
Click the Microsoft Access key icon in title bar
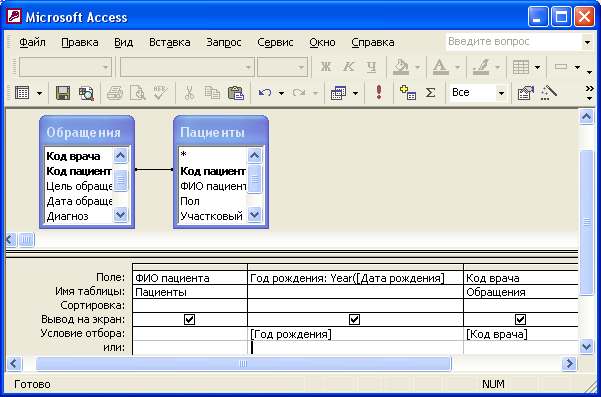[14, 16]
